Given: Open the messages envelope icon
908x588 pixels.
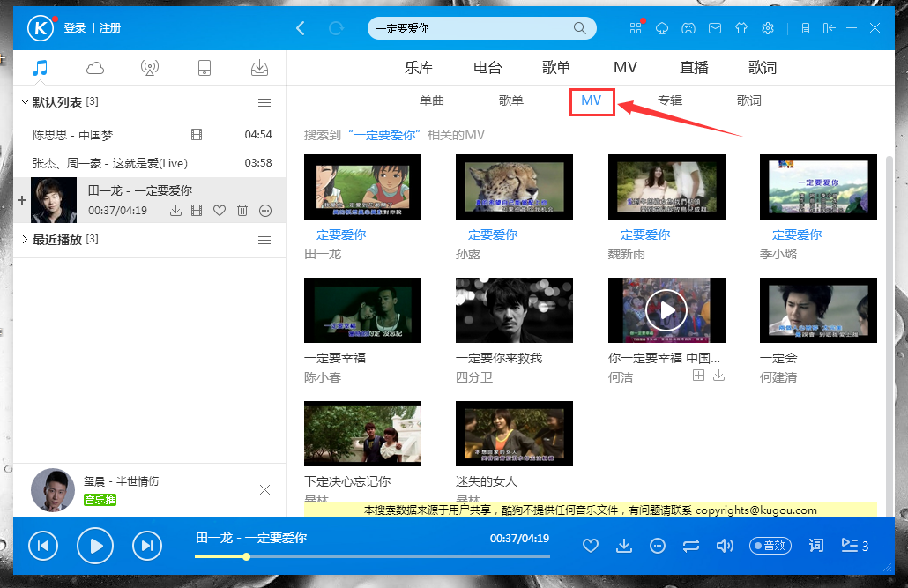Looking at the screenshot, I should (x=715, y=28).
